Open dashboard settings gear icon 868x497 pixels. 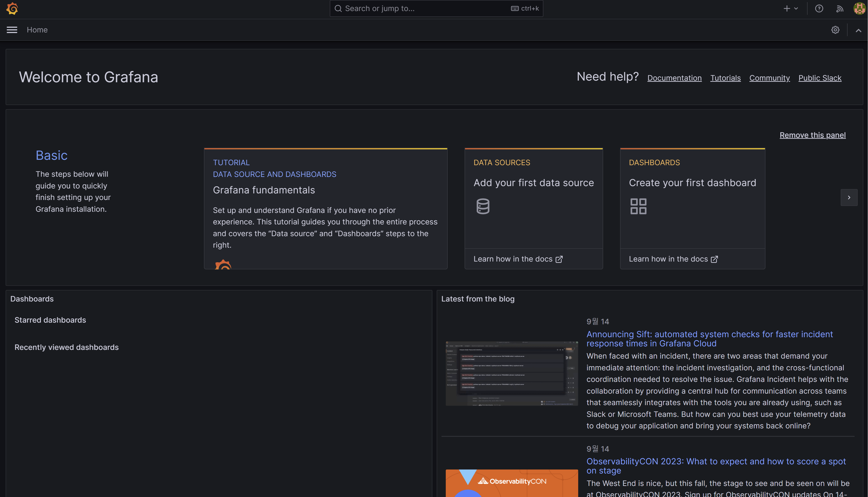point(835,30)
